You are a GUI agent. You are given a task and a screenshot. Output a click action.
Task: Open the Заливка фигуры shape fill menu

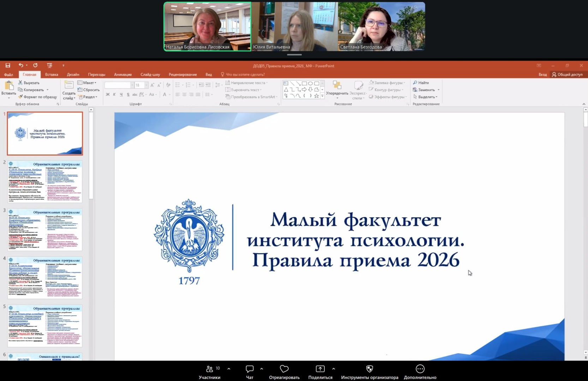pos(388,83)
